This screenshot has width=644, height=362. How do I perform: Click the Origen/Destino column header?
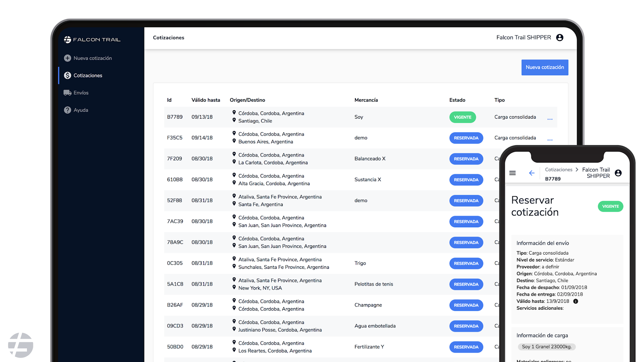(248, 100)
